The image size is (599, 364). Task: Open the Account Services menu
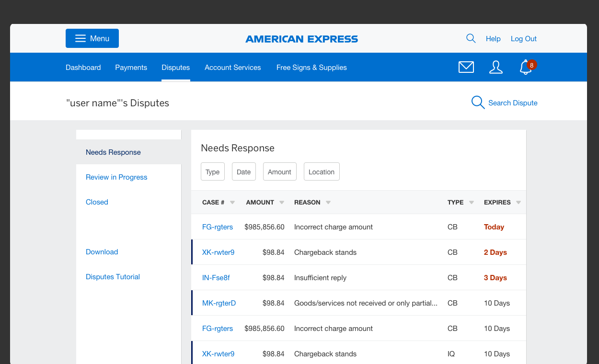[x=232, y=67]
